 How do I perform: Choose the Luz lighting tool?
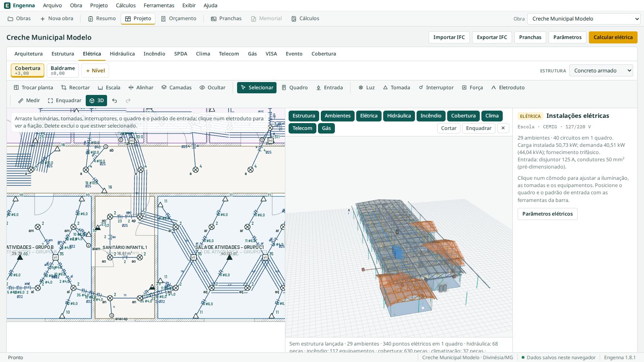click(x=367, y=88)
